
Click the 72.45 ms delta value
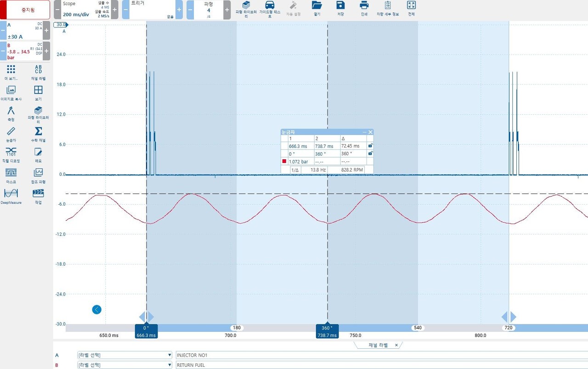click(350, 145)
